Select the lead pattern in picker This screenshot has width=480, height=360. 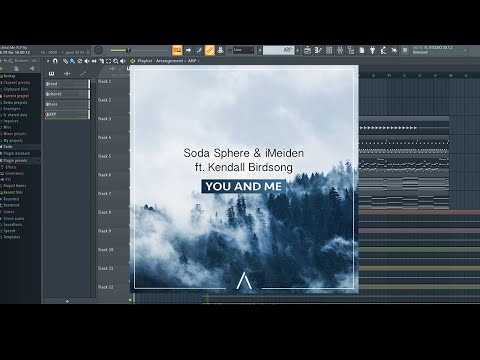tap(67, 84)
